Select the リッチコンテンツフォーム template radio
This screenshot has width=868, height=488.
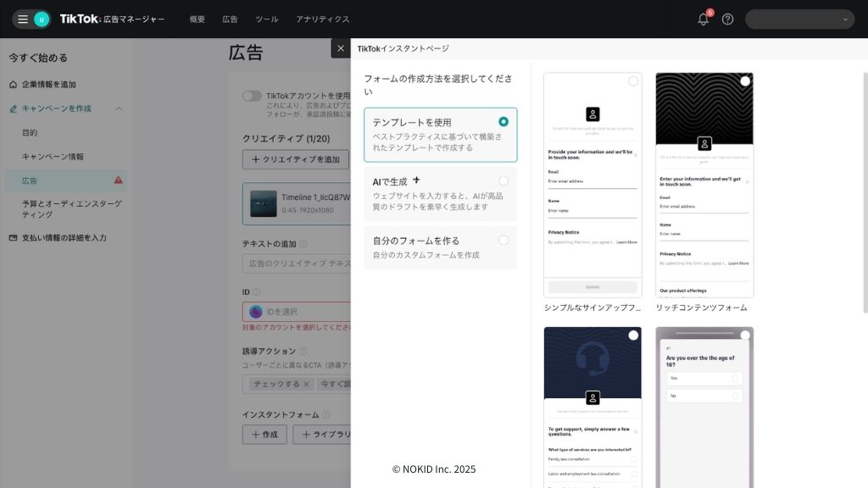click(x=745, y=81)
